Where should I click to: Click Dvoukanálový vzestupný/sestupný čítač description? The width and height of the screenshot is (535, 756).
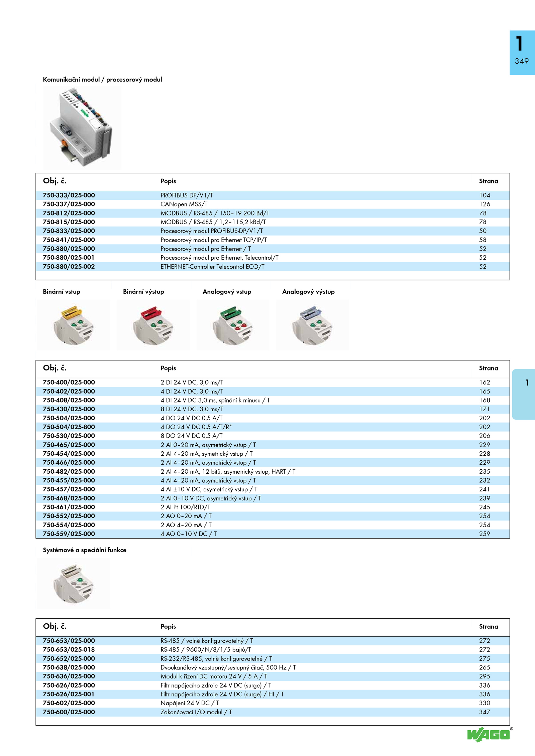tap(228, 667)
